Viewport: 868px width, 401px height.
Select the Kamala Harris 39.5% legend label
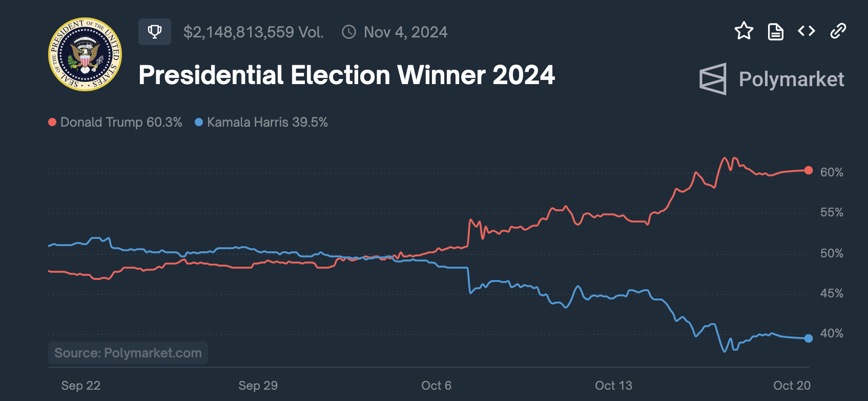tap(267, 122)
